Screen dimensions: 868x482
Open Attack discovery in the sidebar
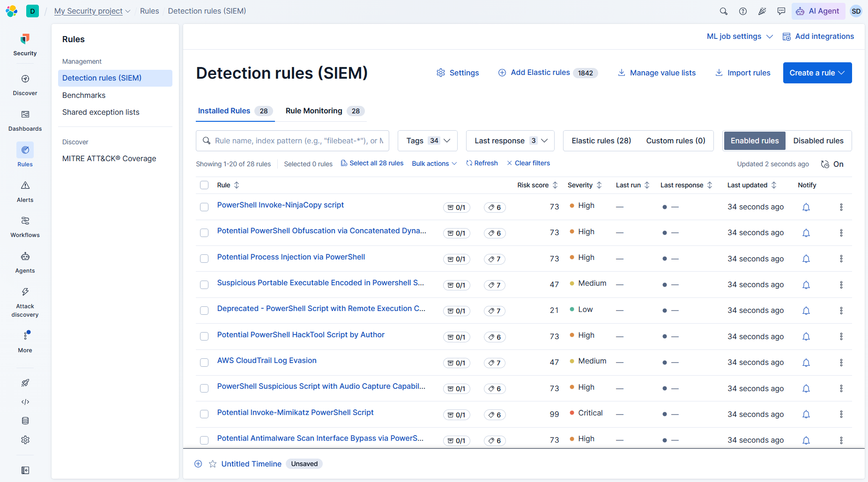[25, 303]
